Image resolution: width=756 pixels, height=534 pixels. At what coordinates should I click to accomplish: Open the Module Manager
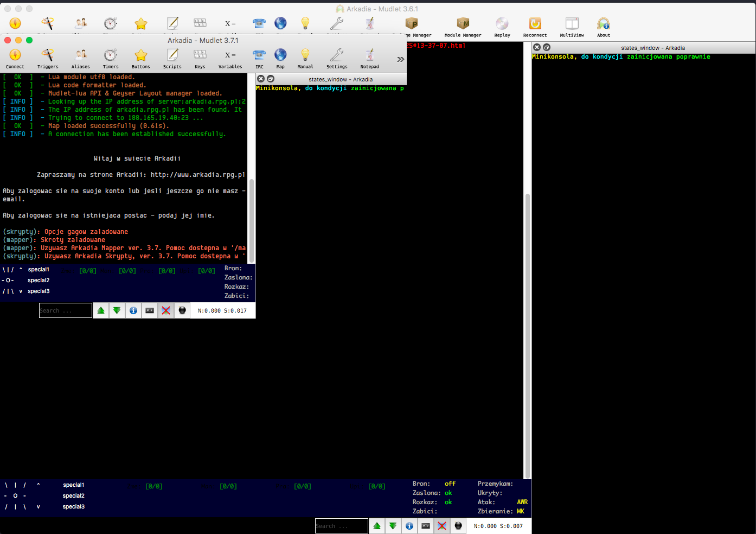click(463, 26)
